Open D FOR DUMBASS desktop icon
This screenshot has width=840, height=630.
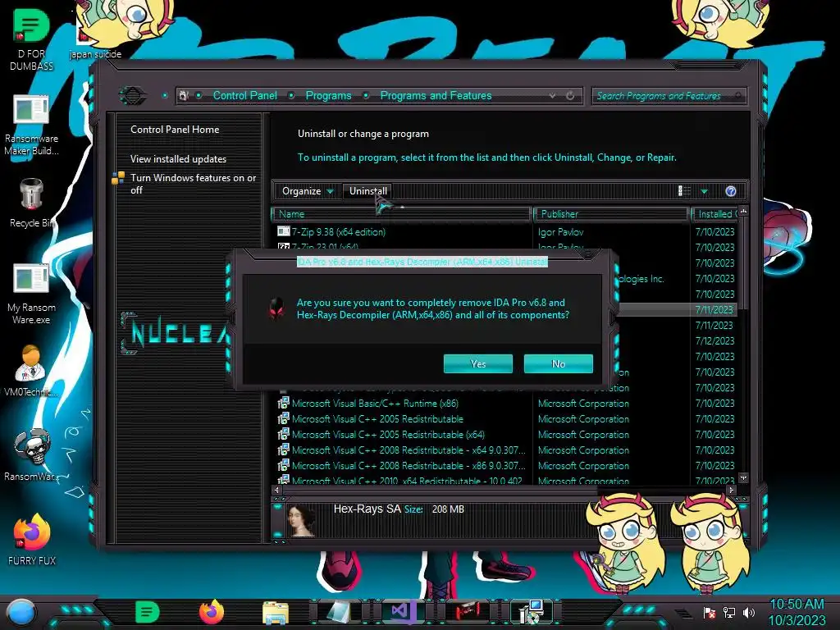tap(31, 39)
